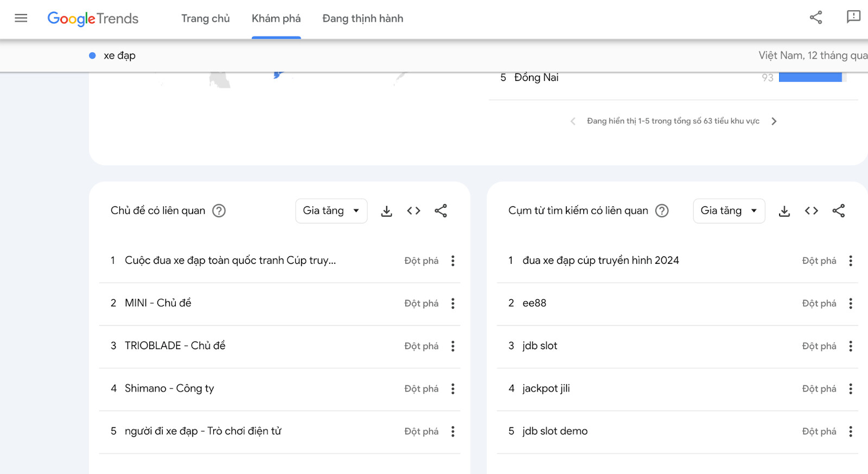
Task: Open Gia tăng dropdown for related topics
Action: pos(331,211)
